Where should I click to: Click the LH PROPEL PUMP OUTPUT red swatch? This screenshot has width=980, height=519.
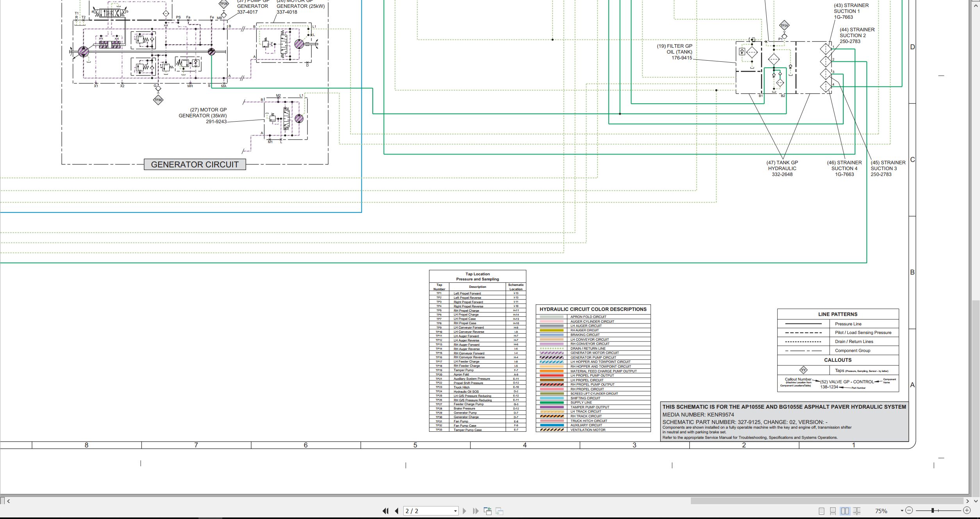(552, 375)
